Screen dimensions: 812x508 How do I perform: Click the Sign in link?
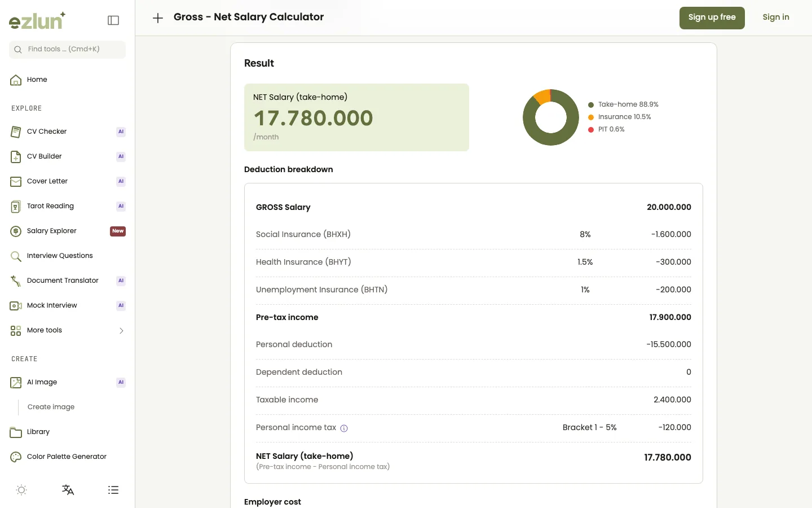click(x=776, y=17)
